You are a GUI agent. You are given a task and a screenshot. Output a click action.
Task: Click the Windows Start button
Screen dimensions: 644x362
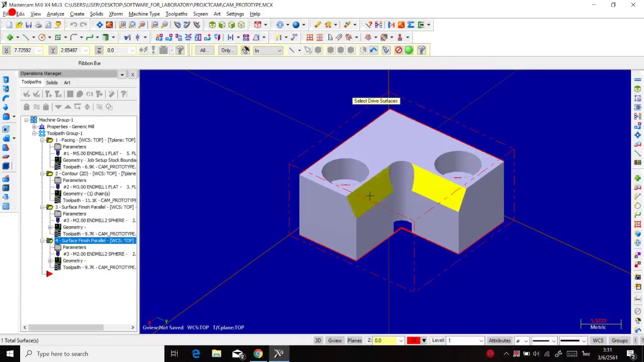tap(10, 353)
